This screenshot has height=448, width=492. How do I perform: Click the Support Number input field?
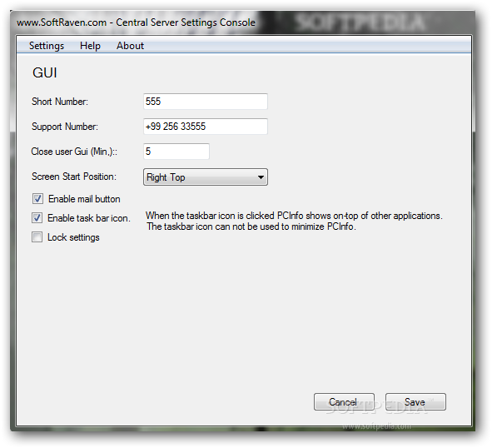coord(206,127)
